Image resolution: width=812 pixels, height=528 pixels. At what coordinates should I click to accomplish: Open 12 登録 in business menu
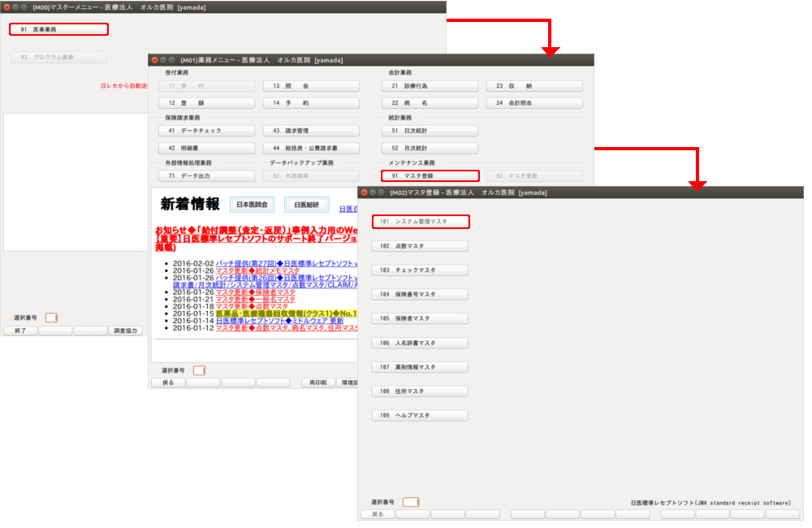coord(206,103)
